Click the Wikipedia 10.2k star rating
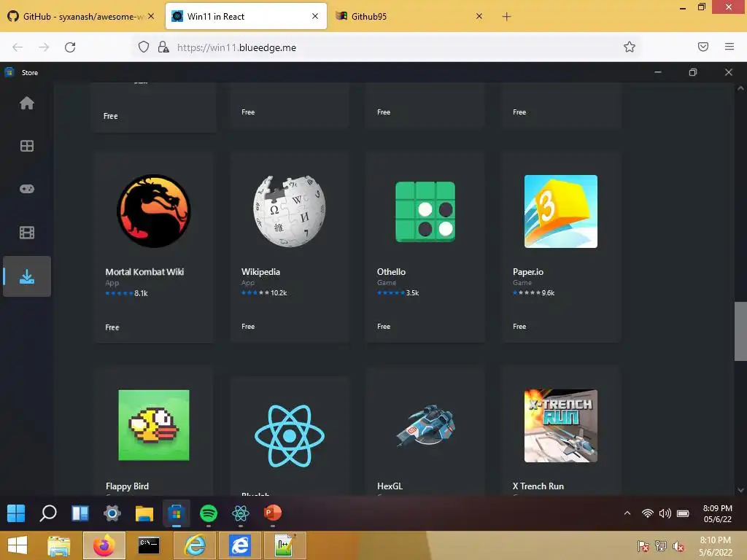The width and height of the screenshot is (747, 560). click(264, 293)
